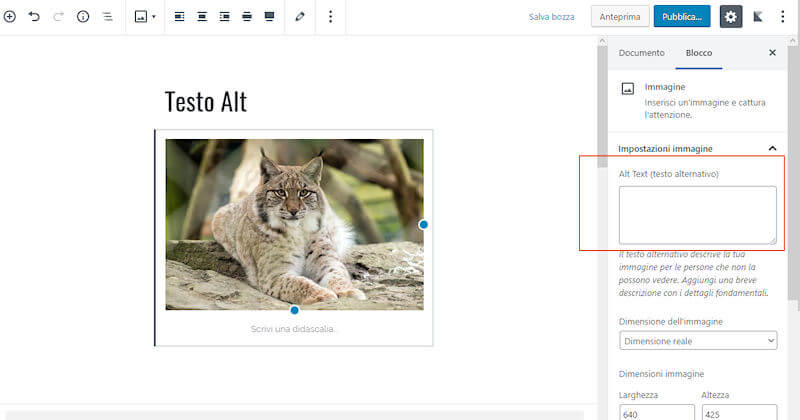Click the sidebar vertical scrollbar
The width and height of the screenshot is (800, 420).
click(x=793, y=174)
